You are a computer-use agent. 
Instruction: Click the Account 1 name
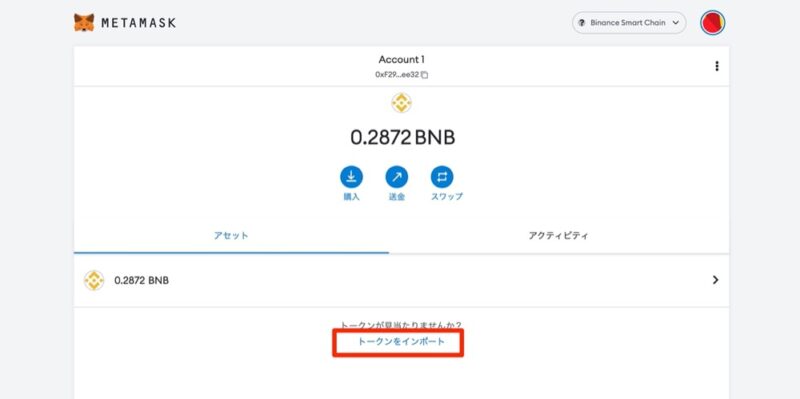(402, 60)
